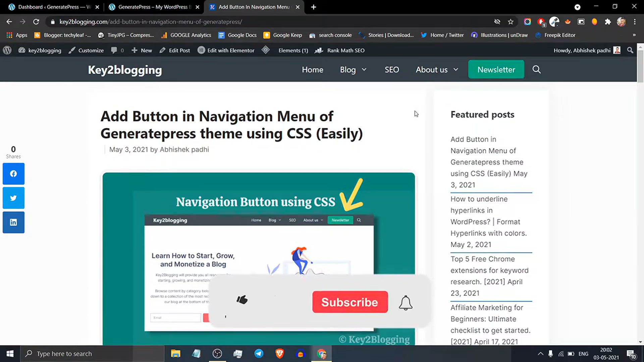The image size is (644, 362).
Task: Click the WordPress logo in admin bar
Action: pos(7,50)
